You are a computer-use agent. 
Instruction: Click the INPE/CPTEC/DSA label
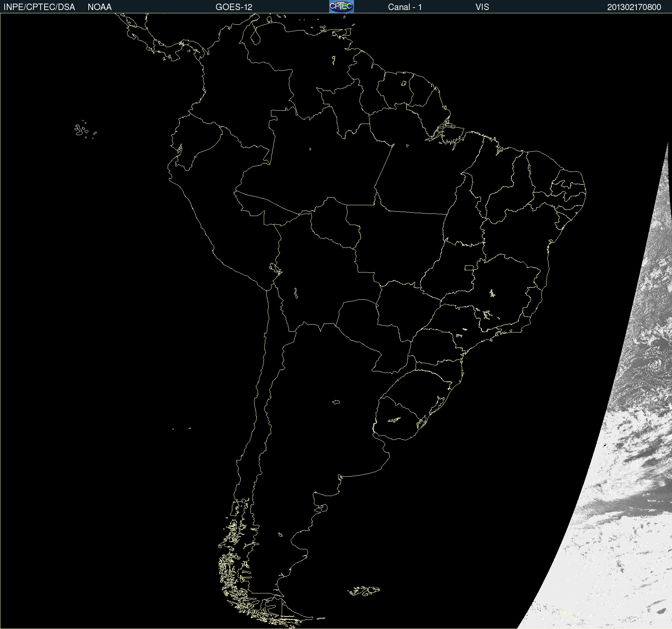39,7
